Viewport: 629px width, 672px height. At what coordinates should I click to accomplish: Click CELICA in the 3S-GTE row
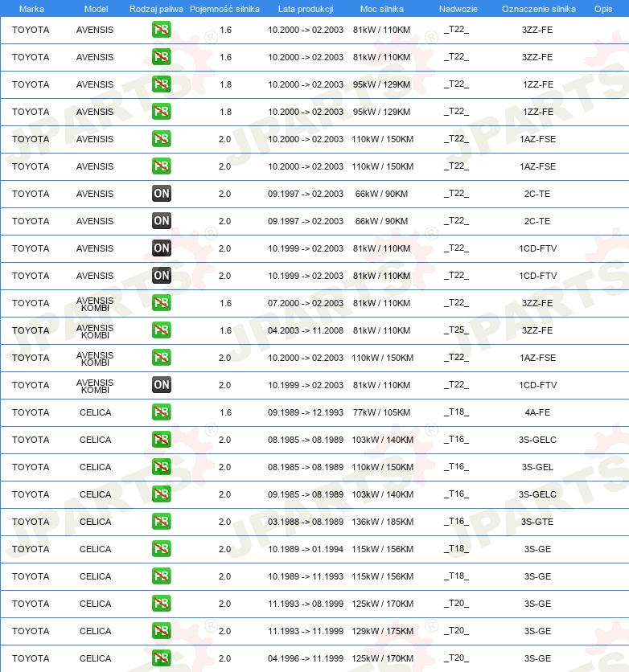[x=95, y=522]
